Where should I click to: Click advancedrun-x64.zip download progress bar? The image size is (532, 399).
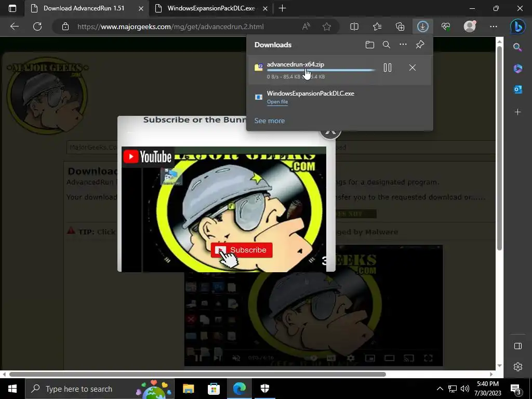[321, 70]
